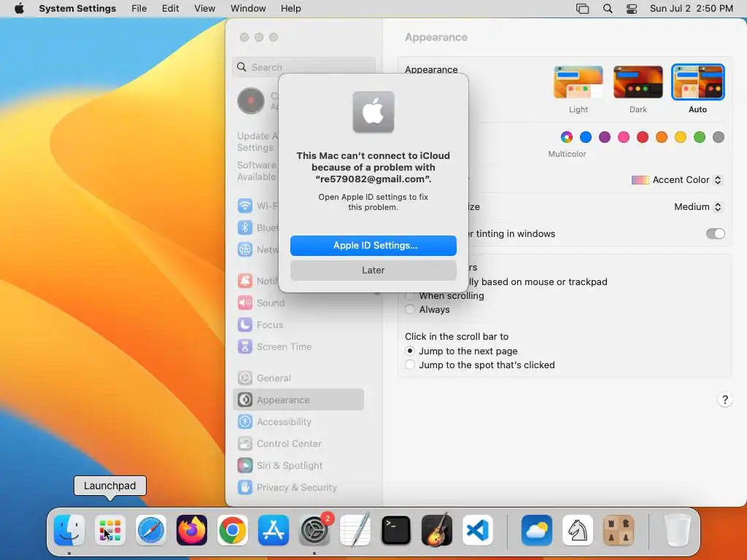Click the Notifications bell sidebar icon
Screen dimensions: 747x560
(x=245, y=281)
